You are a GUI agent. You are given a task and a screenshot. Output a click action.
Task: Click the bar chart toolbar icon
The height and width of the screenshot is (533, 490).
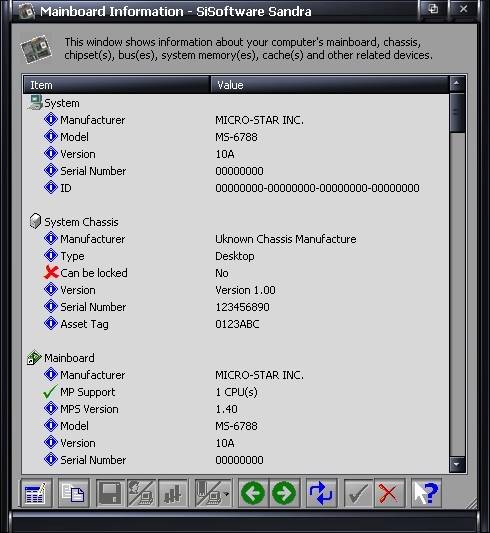tap(173, 493)
